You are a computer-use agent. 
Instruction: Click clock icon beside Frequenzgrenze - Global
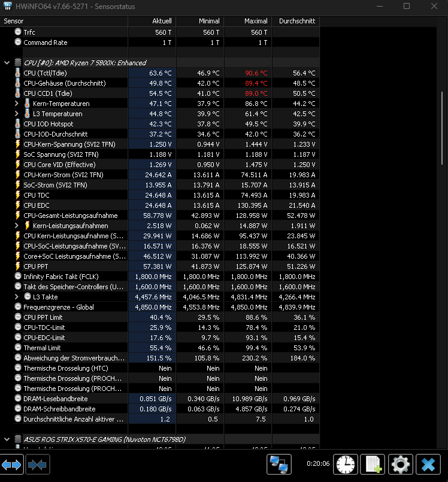pyautogui.click(x=18, y=307)
